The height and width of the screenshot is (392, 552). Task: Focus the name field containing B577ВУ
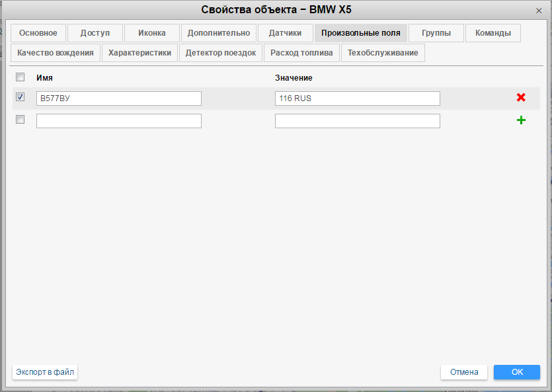(x=119, y=98)
